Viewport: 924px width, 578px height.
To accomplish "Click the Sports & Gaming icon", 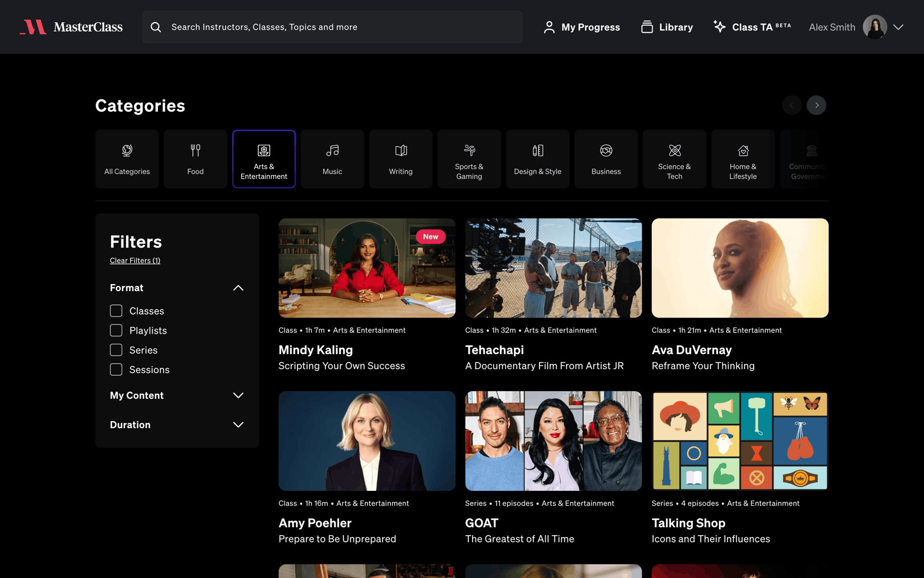I will (x=469, y=150).
